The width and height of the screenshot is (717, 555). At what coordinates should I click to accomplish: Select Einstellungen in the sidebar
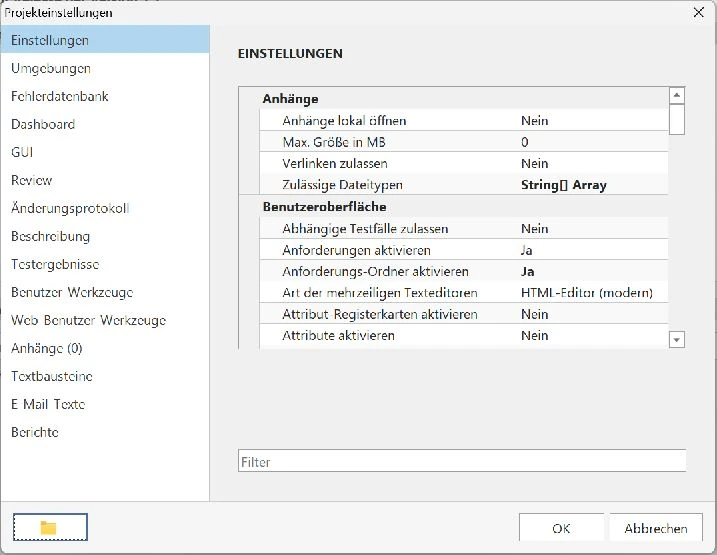click(x=105, y=40)
